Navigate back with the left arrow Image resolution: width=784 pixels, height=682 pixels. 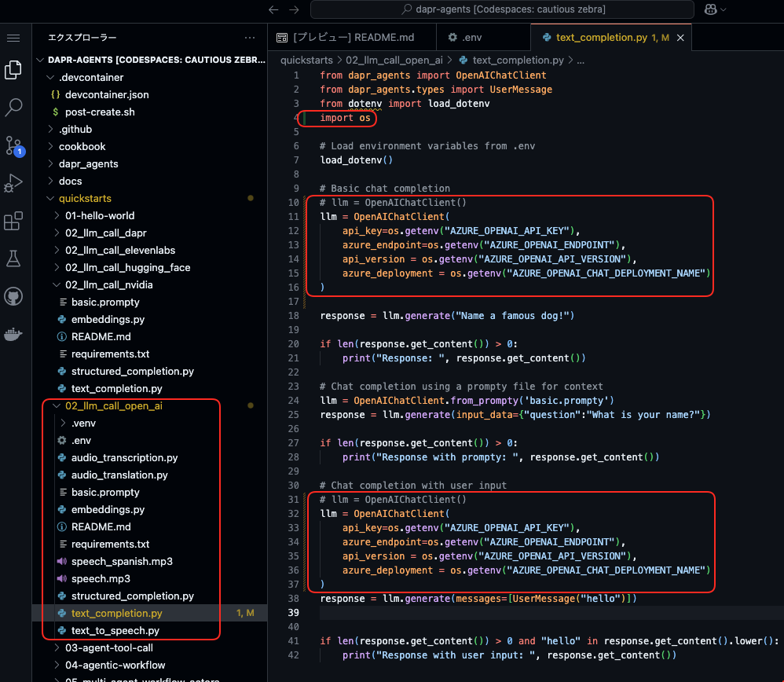(273, 9)
